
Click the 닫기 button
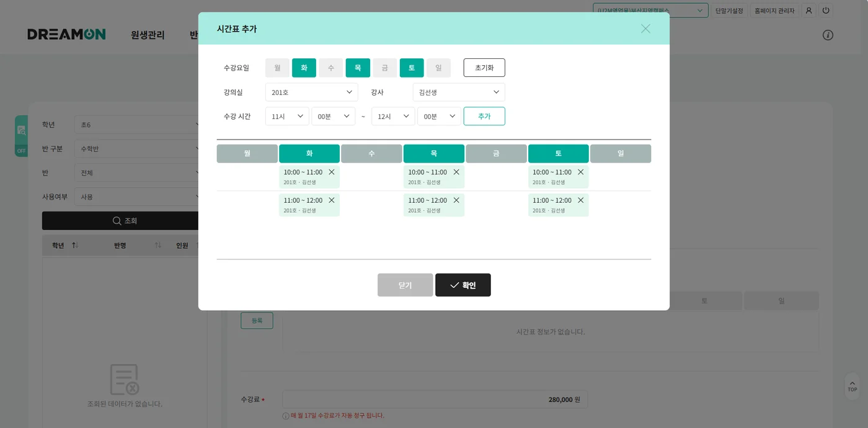(405, 285)
